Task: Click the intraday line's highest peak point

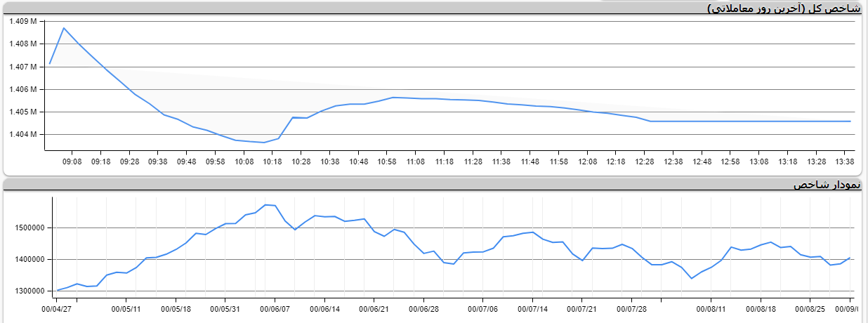Action: 64,28
